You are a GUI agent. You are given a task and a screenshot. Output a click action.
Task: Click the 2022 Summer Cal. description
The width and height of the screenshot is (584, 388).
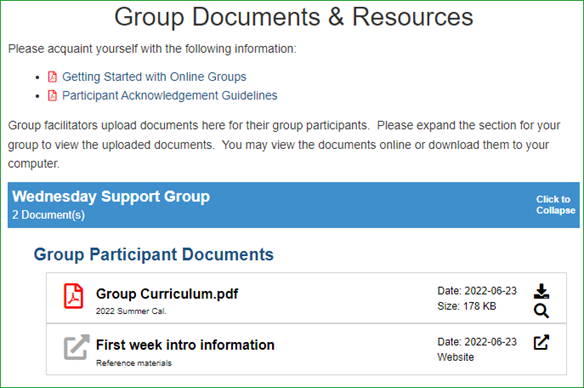pos(131,311)
